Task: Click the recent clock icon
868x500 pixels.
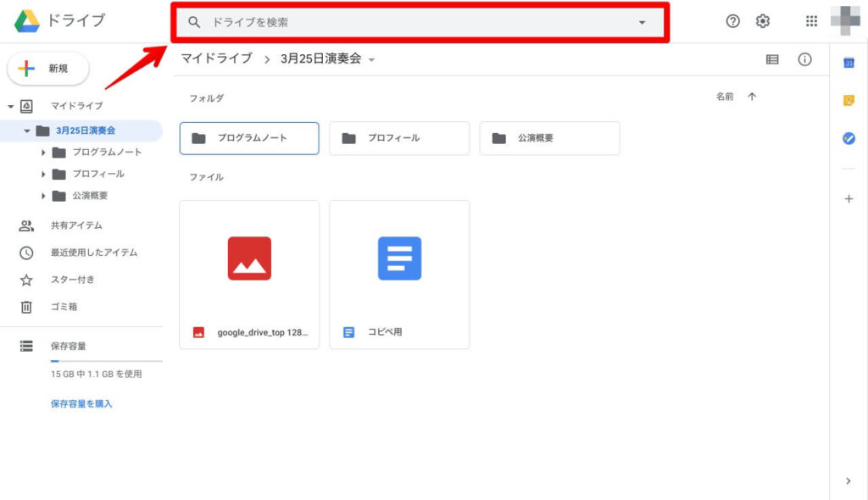Action: point(26,253)
